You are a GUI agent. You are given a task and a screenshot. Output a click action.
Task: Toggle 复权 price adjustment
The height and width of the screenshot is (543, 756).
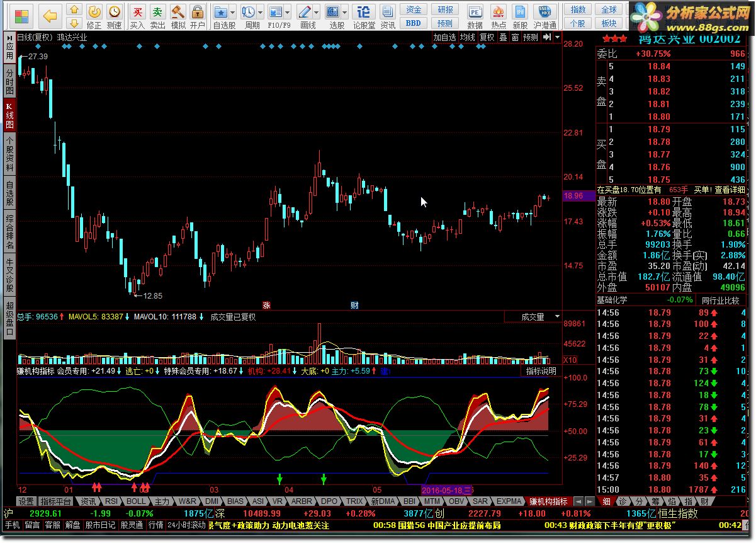point(487,37)
